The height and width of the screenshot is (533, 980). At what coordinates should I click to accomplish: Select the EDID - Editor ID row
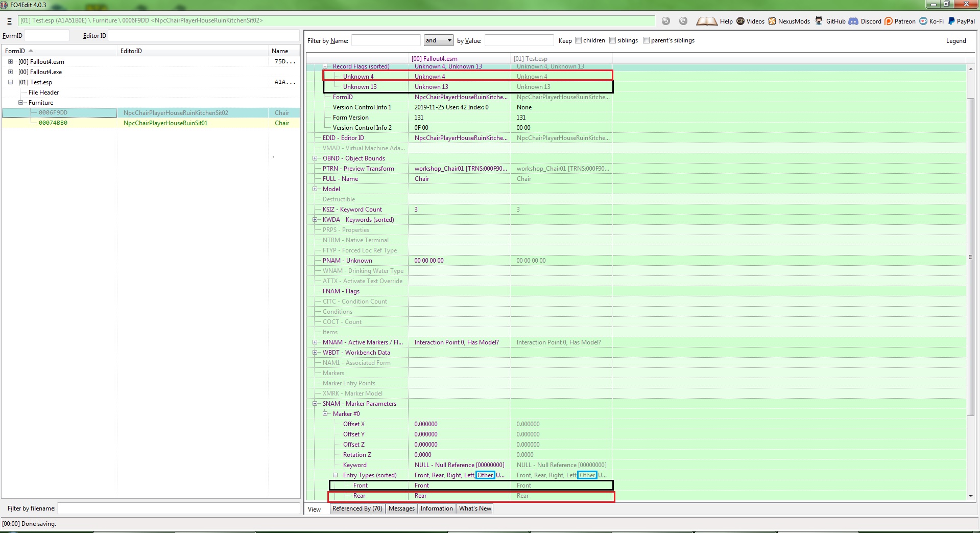[636, 138]
